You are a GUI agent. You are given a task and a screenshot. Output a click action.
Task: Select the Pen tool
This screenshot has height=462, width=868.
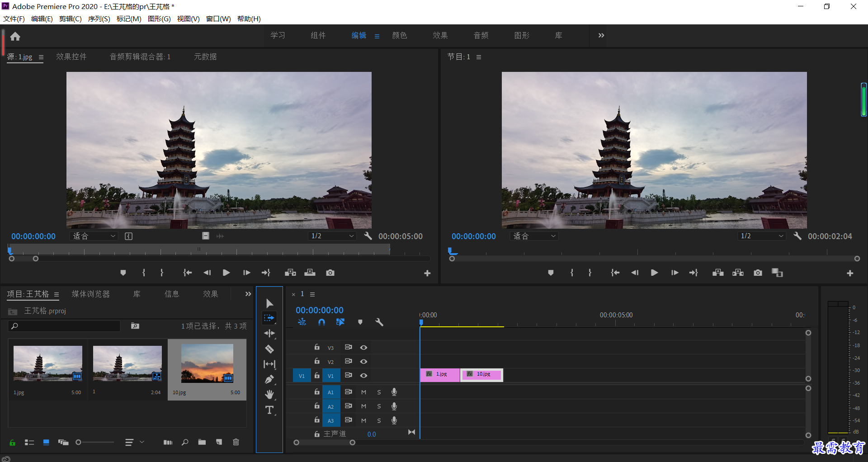pos(269,379)
